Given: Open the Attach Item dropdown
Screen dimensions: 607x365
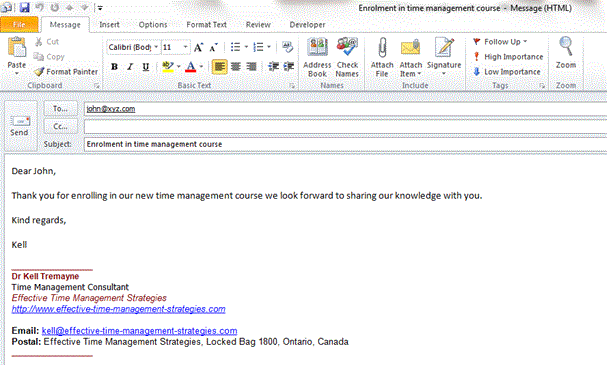Looking at the screenshot, I should click(411, 57).
